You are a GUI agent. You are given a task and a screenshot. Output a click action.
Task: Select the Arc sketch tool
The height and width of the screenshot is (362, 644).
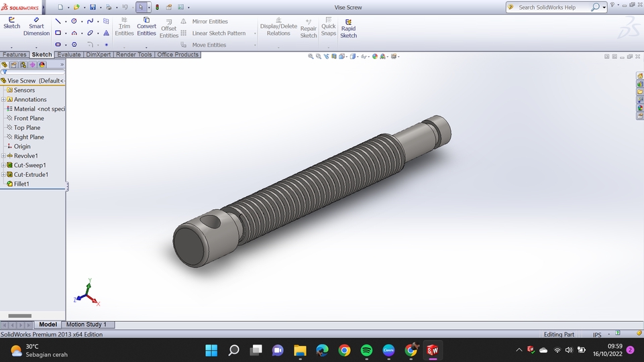coord(74,33)
